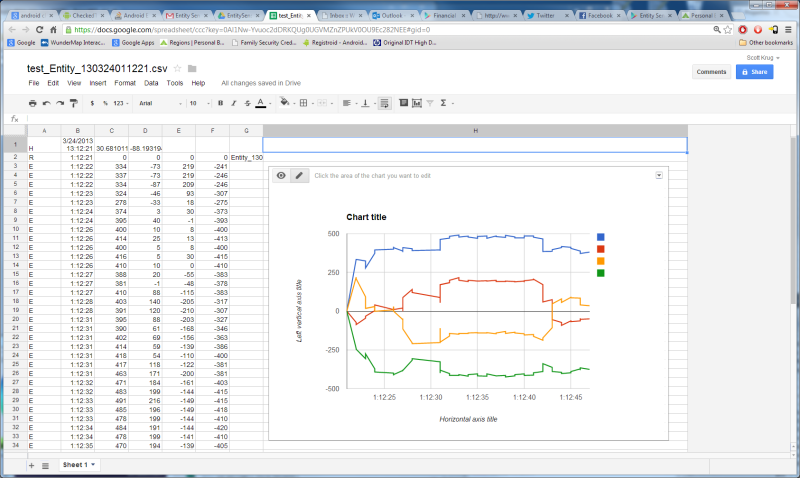Click the blue legend swatch
This screenshot has height=478, width=800.
601,237
